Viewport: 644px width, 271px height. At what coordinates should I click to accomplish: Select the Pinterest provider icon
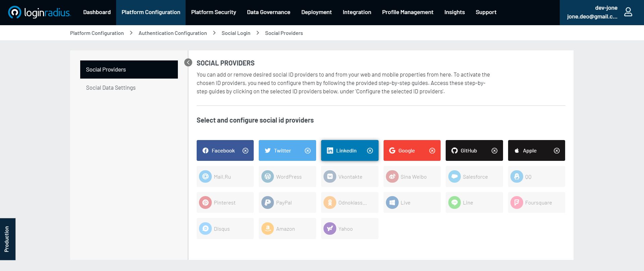[205, 202]
